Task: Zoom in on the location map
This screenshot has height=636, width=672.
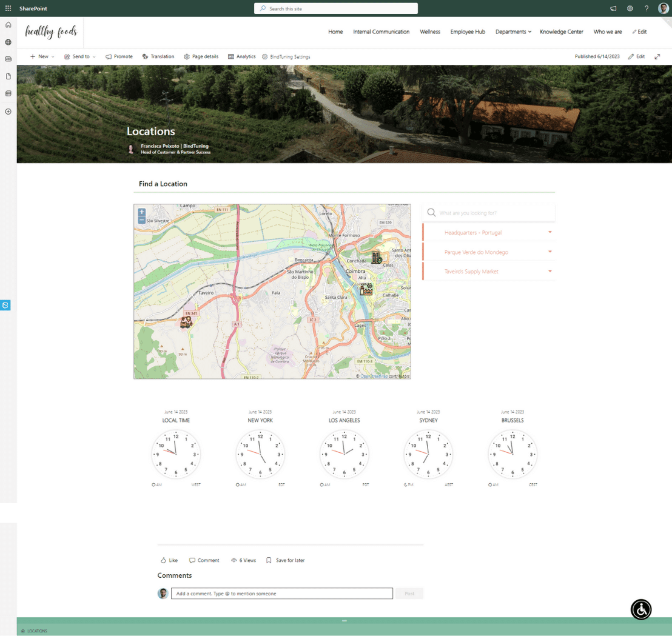Action: coord(142,212)
